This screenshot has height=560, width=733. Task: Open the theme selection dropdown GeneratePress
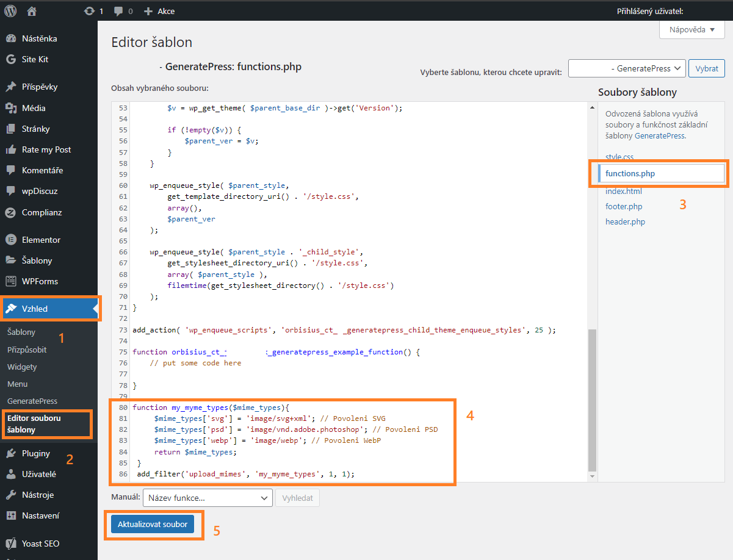(x=627, y=68)
